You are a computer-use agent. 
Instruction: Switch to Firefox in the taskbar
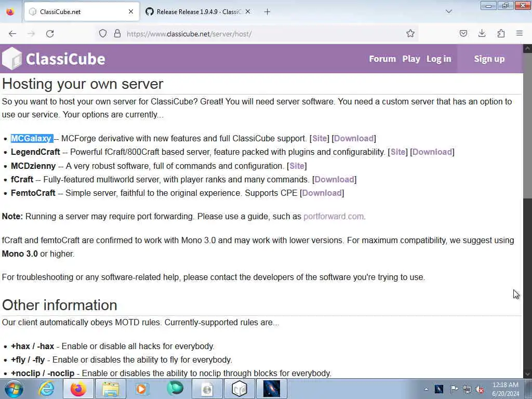coord(78,389)
